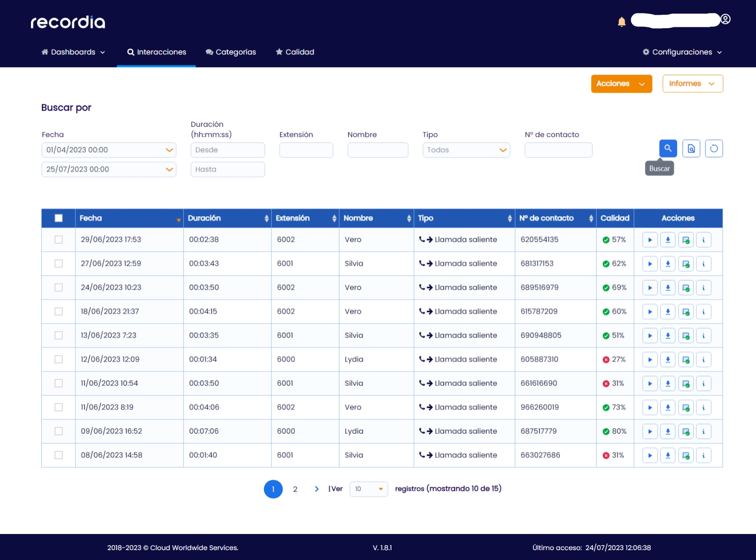Image resolution: width=756 pixels, height=560 pixels.
Task: Click the document search icon beside Buscar
Action: (691, 149)
